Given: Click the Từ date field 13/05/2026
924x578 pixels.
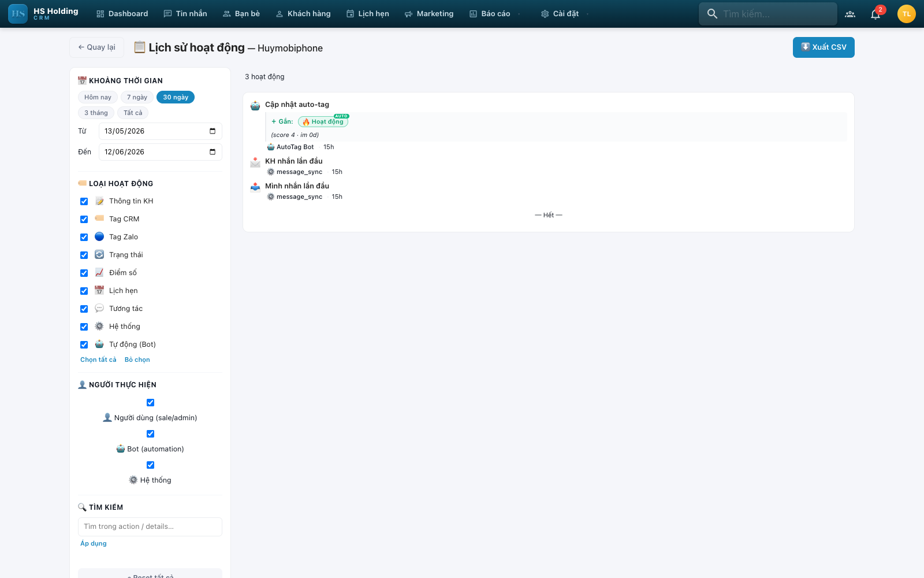Looking at the screenshot, I should point(161,131).
